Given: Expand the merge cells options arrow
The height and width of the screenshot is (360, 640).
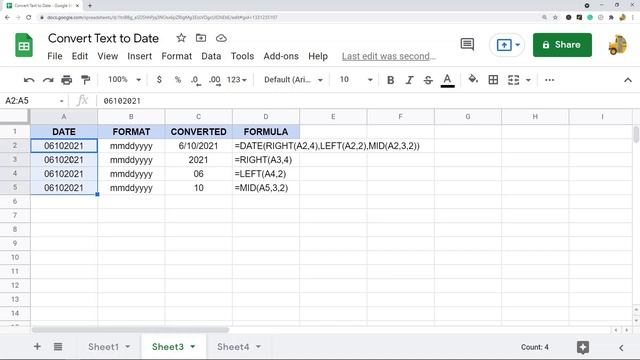Looking at the screenshot, I should click(528, 80).
